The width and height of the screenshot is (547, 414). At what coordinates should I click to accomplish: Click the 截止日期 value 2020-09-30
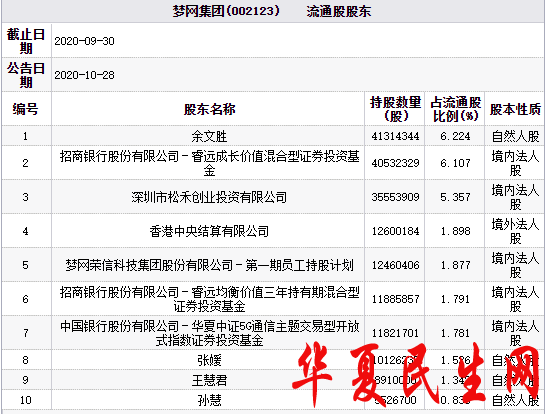tap(84, 41)
